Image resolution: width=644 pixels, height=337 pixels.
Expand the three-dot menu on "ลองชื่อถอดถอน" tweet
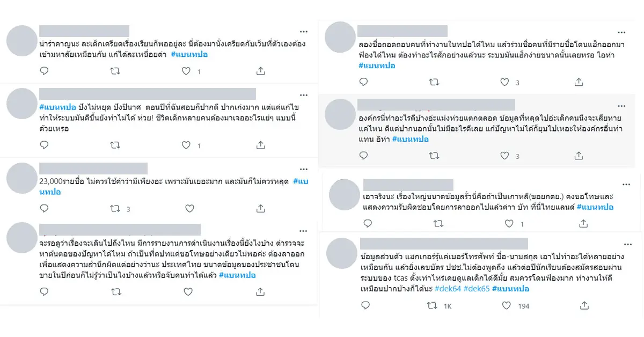(x=623, y=32)
